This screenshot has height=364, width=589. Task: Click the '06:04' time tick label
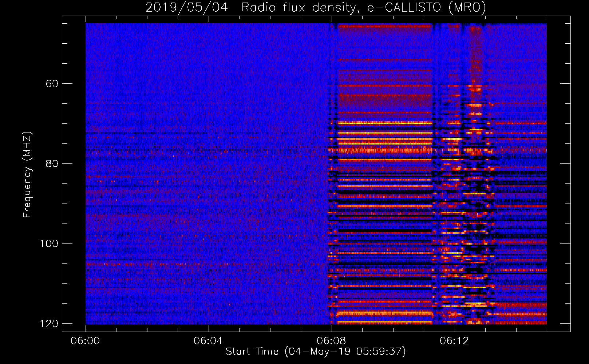(208, 341)
